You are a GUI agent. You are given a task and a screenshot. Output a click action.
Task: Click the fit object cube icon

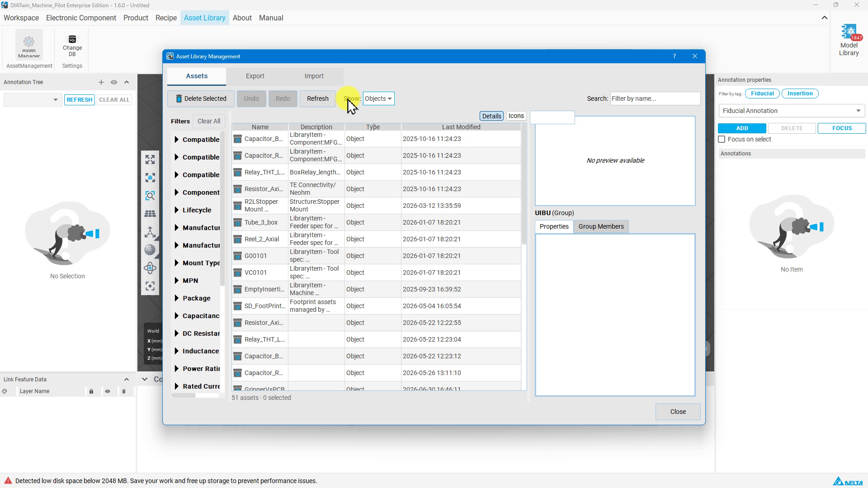point(150,178)
